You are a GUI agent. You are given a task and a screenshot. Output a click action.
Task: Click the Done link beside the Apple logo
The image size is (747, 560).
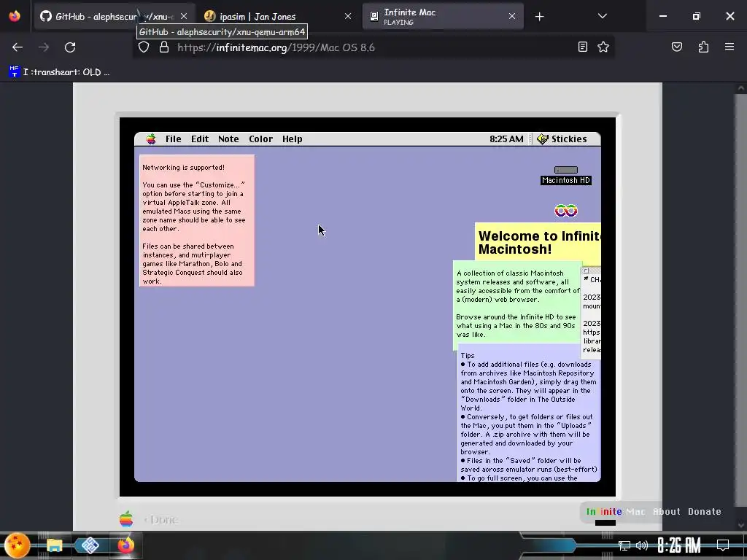pos(162,519)
